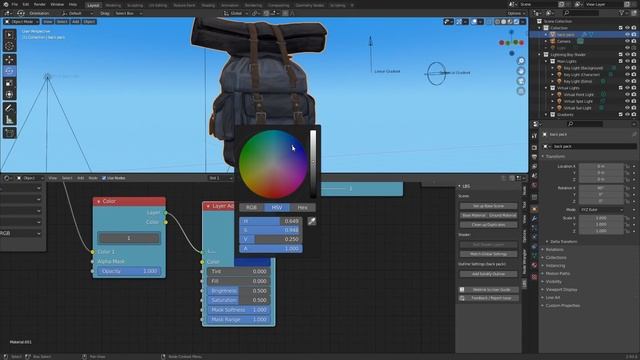Image resolution: width=640 pixels, height=360 pixels.
Task: Click the viewport zoom magnifier gizmo
Action: (521, 61)
